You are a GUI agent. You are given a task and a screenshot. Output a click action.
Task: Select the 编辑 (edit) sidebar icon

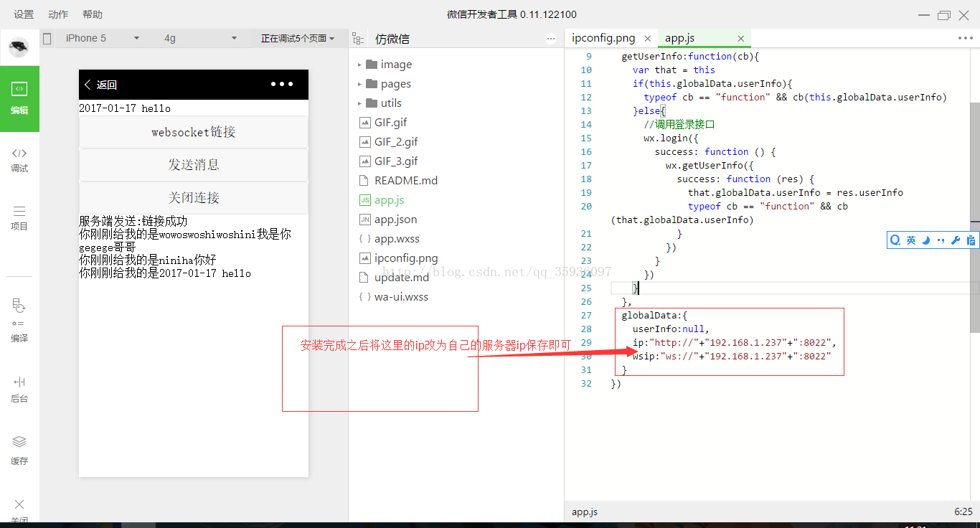pyautogui.click(x=19, y=98)
